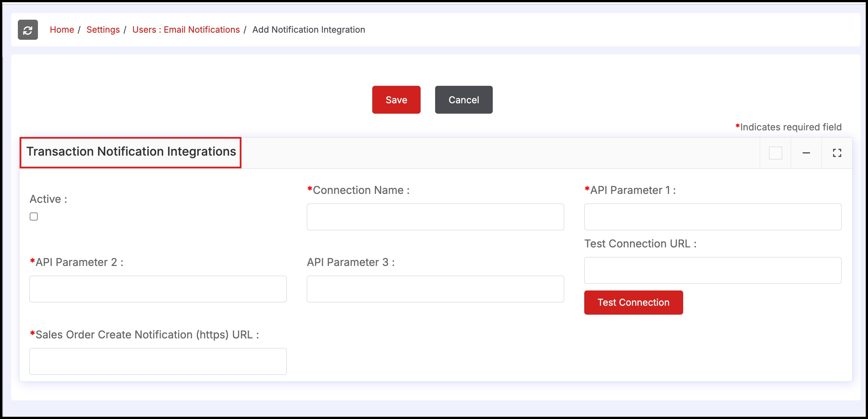The image size is (868, 419).
Task: Enable the Active checkbox
Action: pos(34,217)
